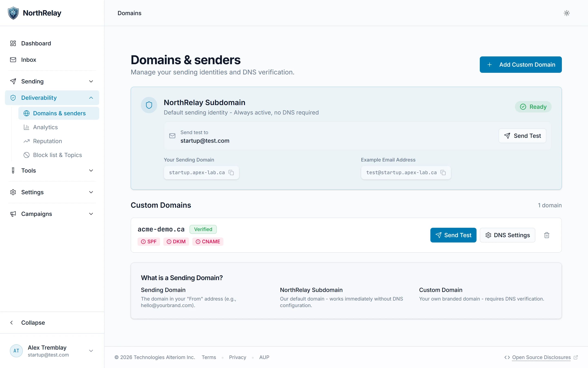Expand the Campaigns section
The image size is (588, 368).
[x=52, y=214]
